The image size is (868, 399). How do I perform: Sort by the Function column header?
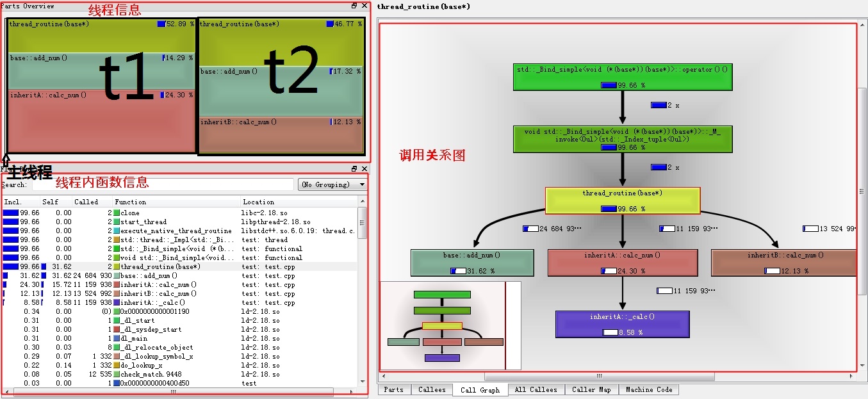[x=176, y=202]
